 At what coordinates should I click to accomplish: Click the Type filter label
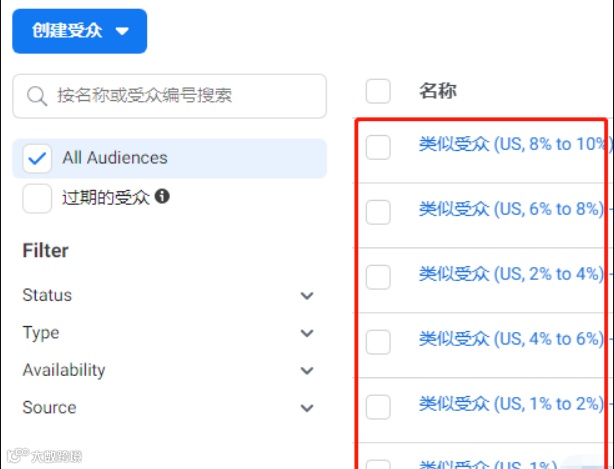click(41, 333)
